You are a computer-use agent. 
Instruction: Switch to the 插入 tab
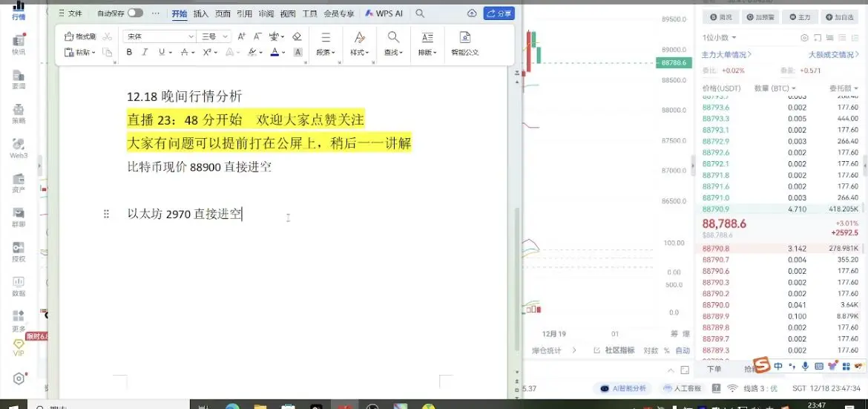(200, 14)
